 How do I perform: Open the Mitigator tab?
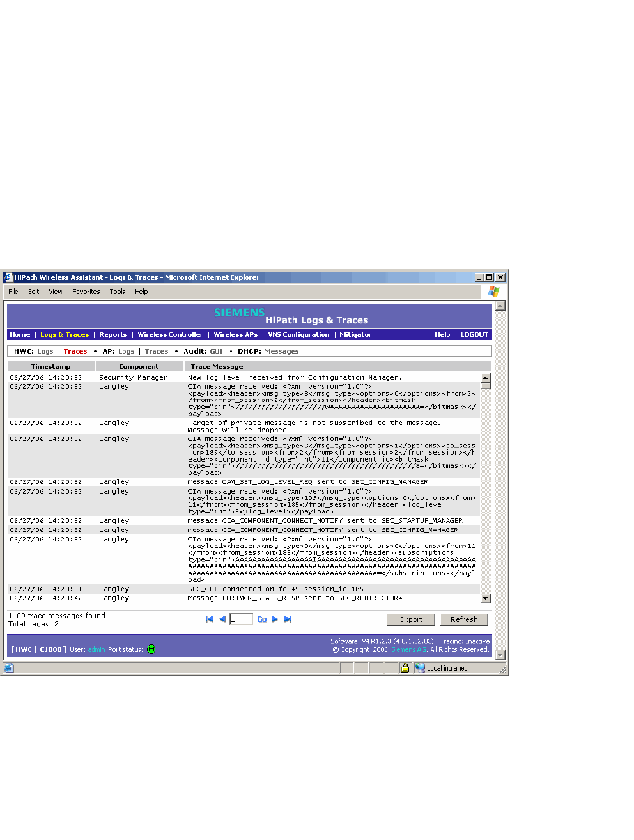pyautogui.click(x=355, y=335)
